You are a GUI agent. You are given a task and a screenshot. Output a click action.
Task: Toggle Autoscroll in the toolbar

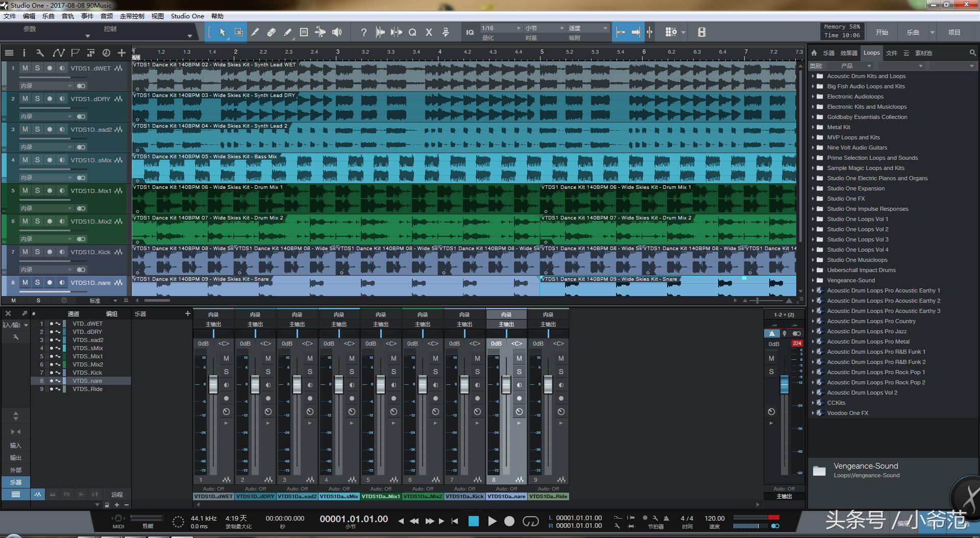(635, 32)
